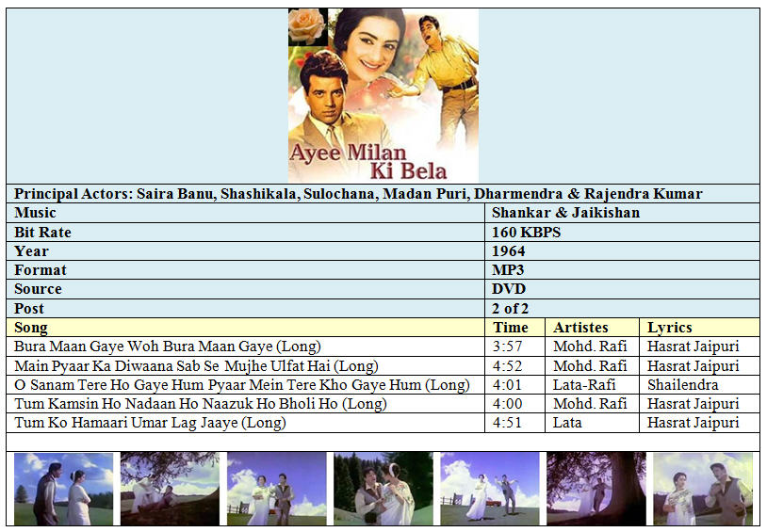Select the Principal Actors row text

click(x=358, y=194)
